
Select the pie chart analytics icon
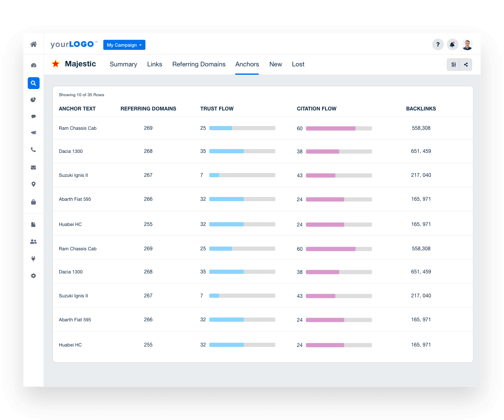34,100
